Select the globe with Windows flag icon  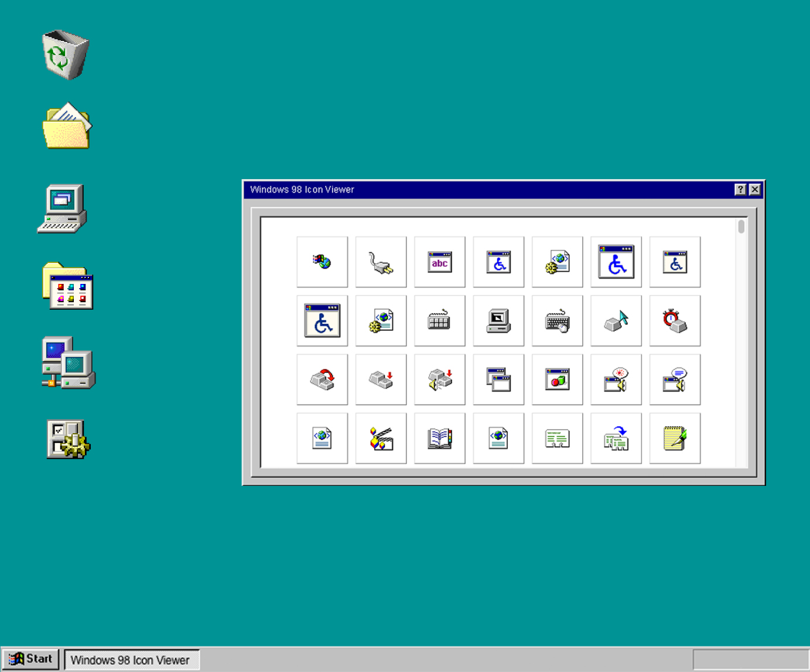tap(322, 262)
